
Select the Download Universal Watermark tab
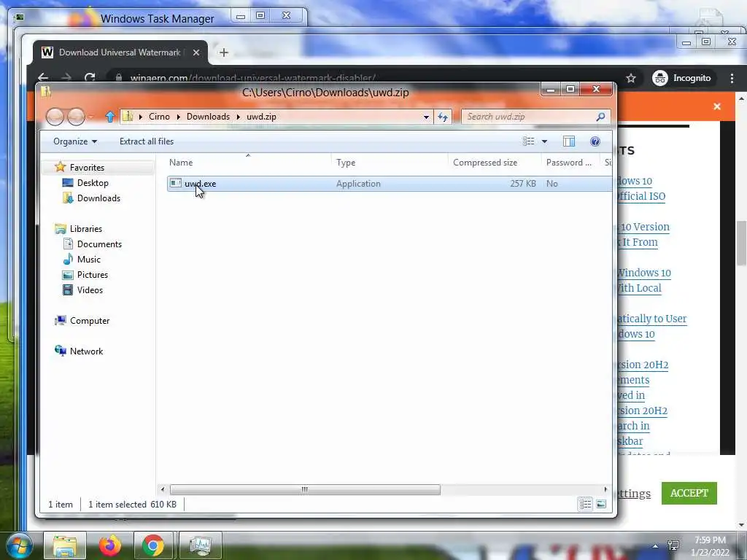(x=119, y=52)
